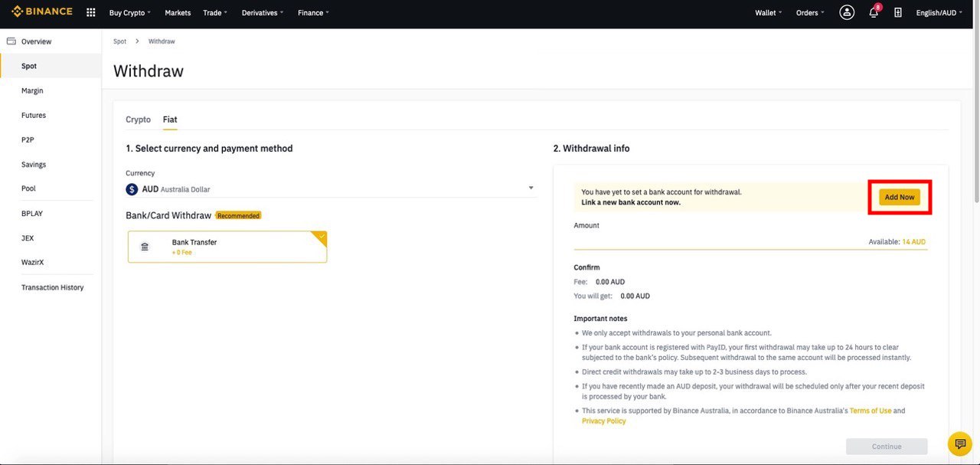The height and width of the screenshot is (465, 980).
Task: Click the 'Fee: 0.00 AUD' value
Action: [x=610, y=282]
